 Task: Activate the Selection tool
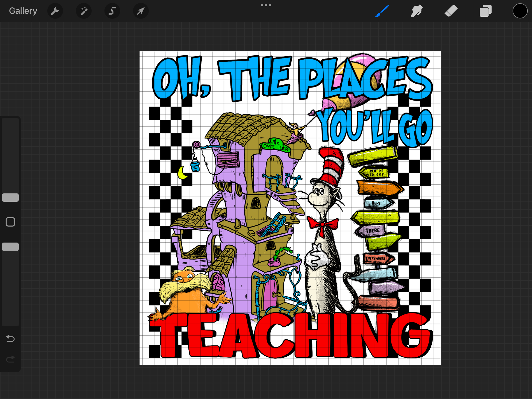(112, 11)
